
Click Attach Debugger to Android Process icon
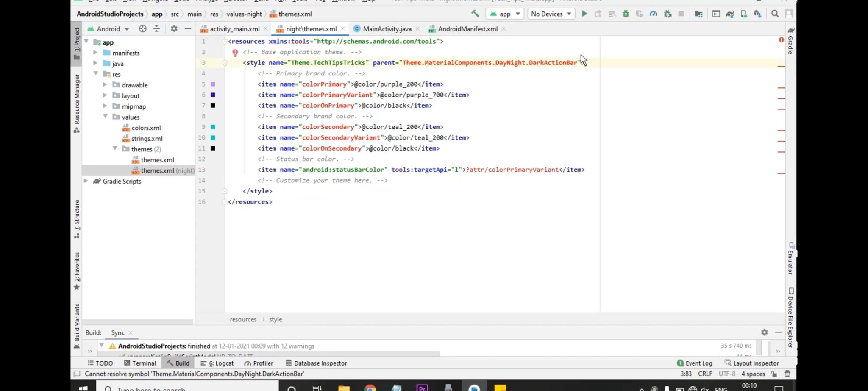[668, 14]
